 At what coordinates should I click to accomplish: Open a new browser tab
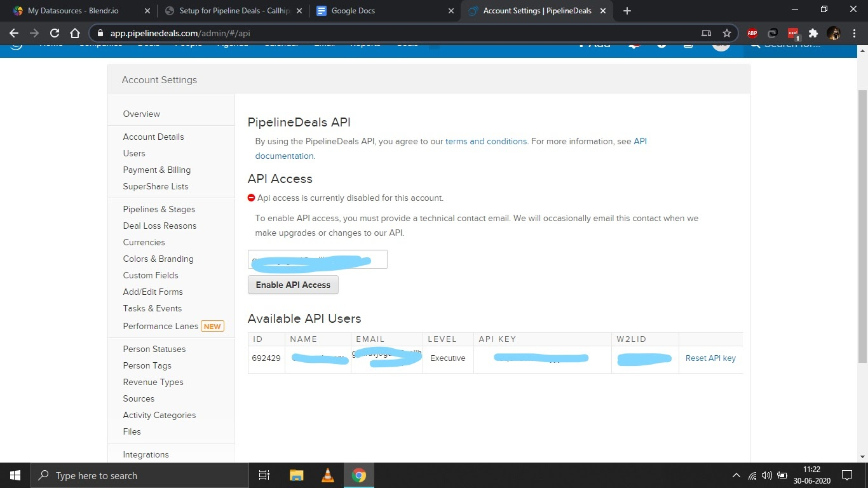tap(627, 11)
